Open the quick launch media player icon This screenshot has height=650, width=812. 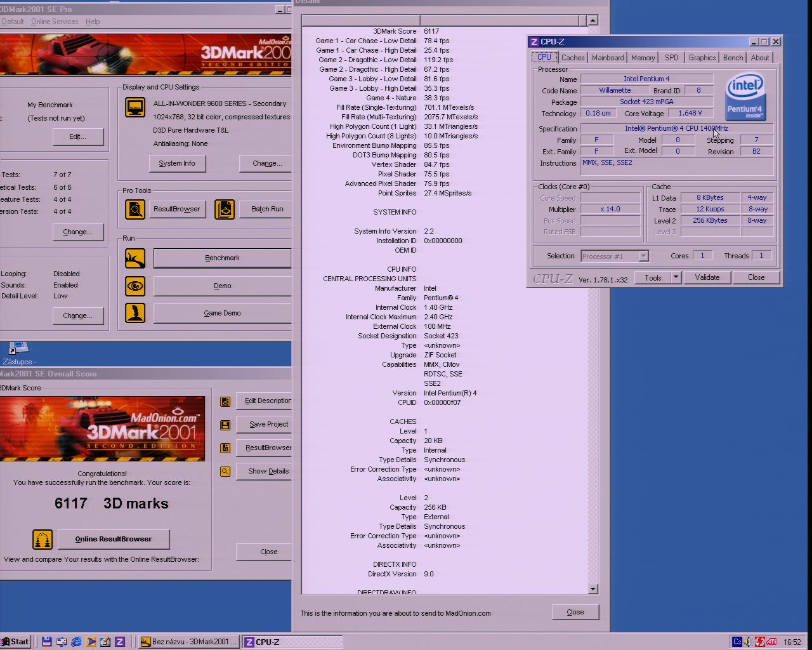pyautogui.click(x=91, y=642)
